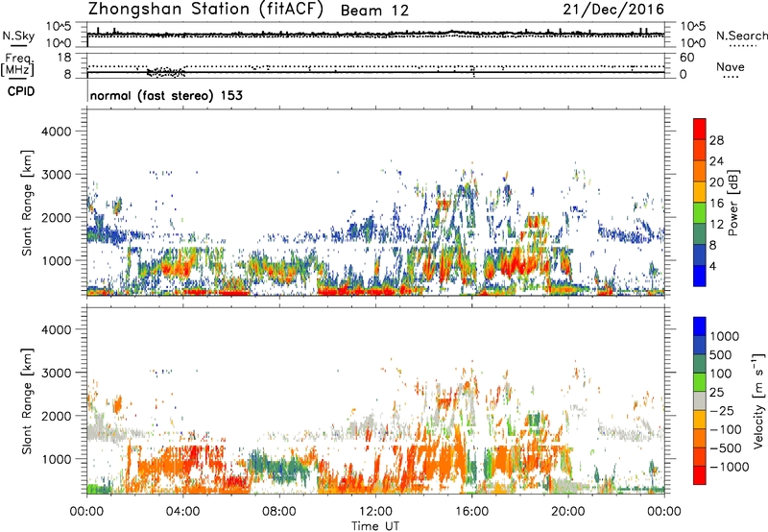
Task: Click the 'Velocity [m s-1]' colorbar label
Action: (x=758, y=400)
